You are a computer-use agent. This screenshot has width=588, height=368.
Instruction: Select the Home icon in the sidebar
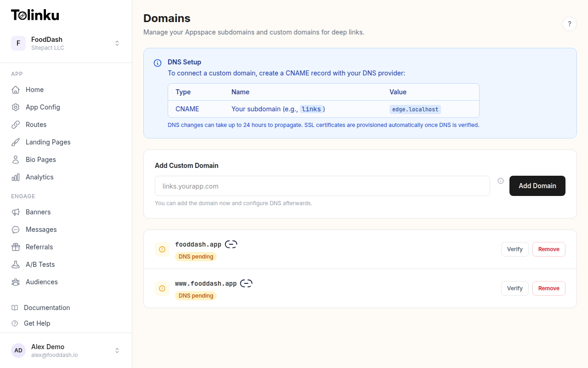coord(15,89)
